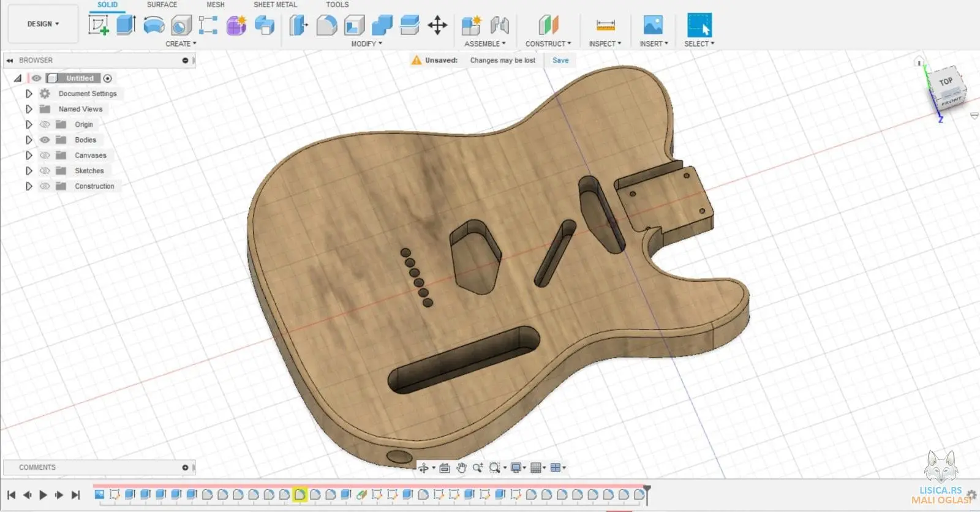Open the Create Form tool
The width and height of the screenshot is (980, 512).
click(236, 25)
